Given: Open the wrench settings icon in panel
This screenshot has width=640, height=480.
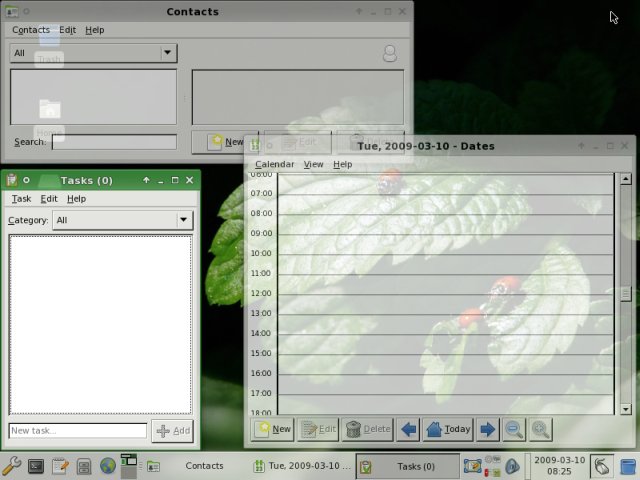Looking at the screenshot, I should click(x=12, y=466).
